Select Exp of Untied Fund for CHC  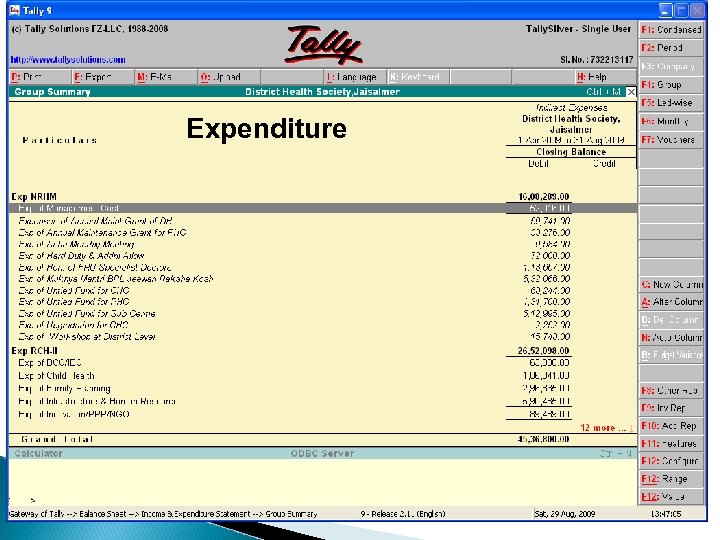tap(322, 291)
